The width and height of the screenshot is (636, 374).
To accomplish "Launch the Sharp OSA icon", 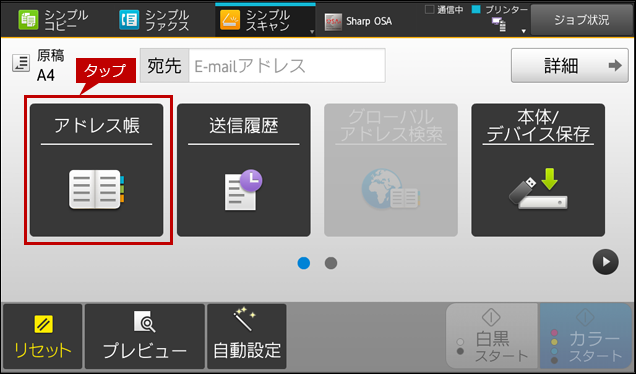I will point(333,21).
